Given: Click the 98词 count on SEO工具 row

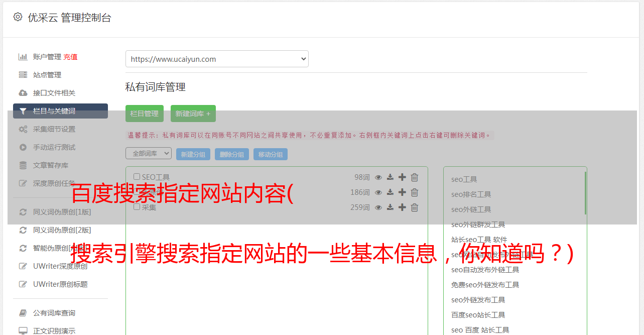Looking at the screenshot, I should pos(362,177).
